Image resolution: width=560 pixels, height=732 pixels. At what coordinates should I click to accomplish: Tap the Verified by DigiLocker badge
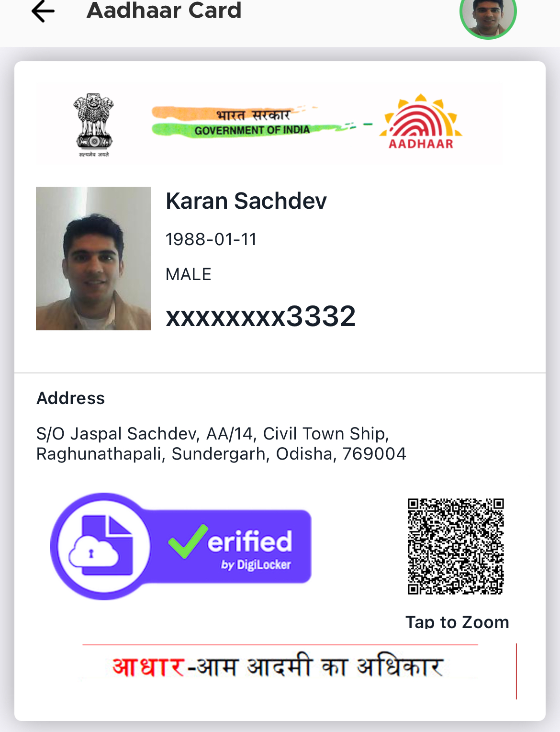click(181, 546)
